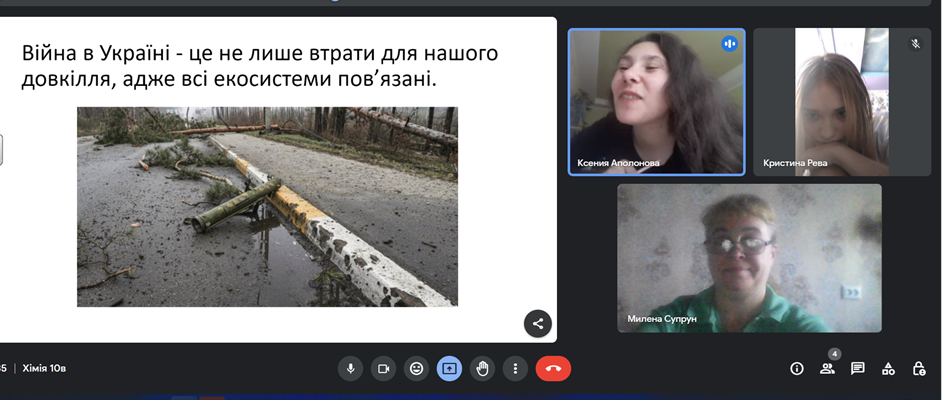This screenshot has width=949, height=400.
Task: Turn off the camera
Action: 383,369
